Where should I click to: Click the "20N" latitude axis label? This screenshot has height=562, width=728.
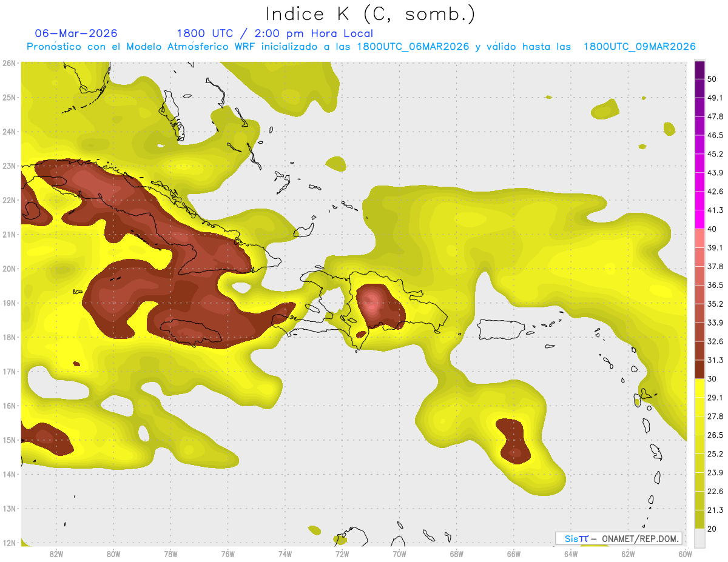coord(8,269)
